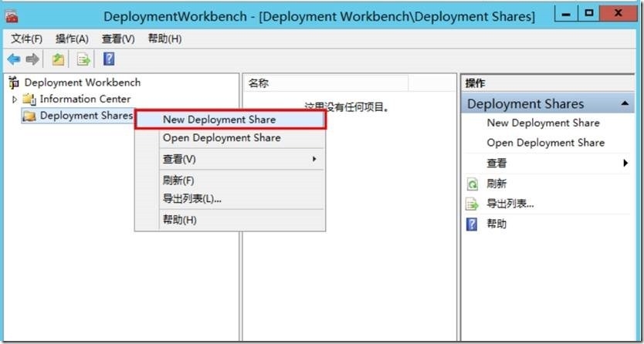Click Open Deployment Share in Actions pane
This screenshot has height=344, width=644.
545,143
